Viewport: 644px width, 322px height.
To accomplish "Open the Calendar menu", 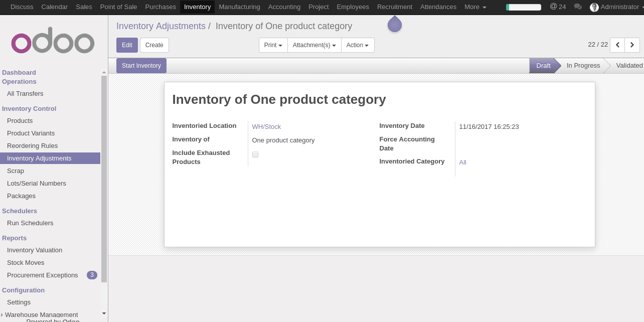I will pyautogui.click(x=55, y=7).
